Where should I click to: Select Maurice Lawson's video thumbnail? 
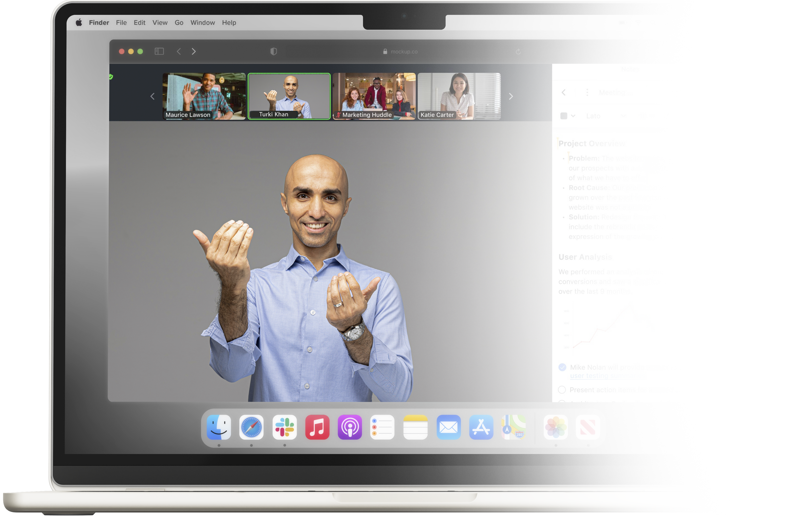pos(204,97)
